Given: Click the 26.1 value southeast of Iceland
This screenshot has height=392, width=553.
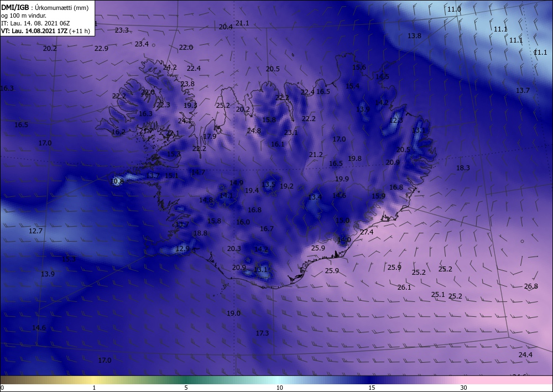Looking at the screenshot, I should [404, 288].
